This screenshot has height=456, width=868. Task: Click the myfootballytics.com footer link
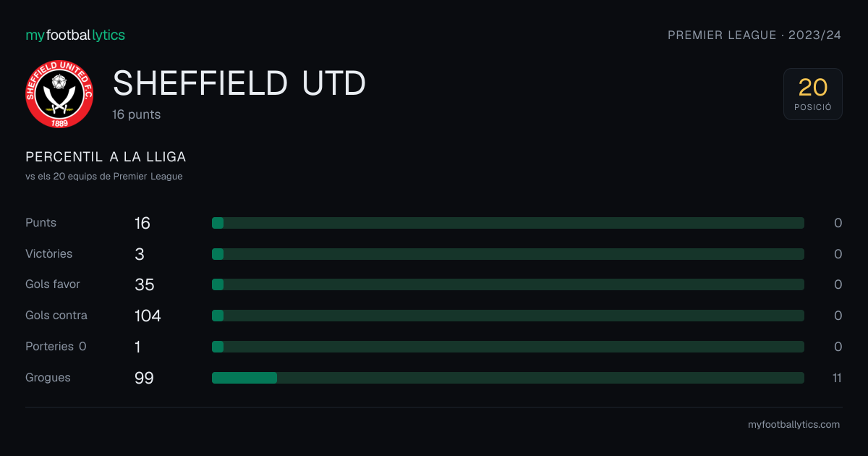(793, 425)
